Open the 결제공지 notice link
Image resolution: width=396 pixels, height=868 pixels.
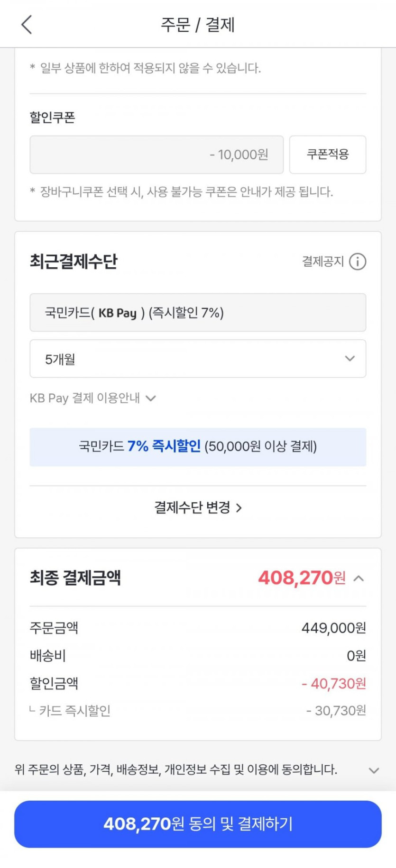click(x=323, y=262)
